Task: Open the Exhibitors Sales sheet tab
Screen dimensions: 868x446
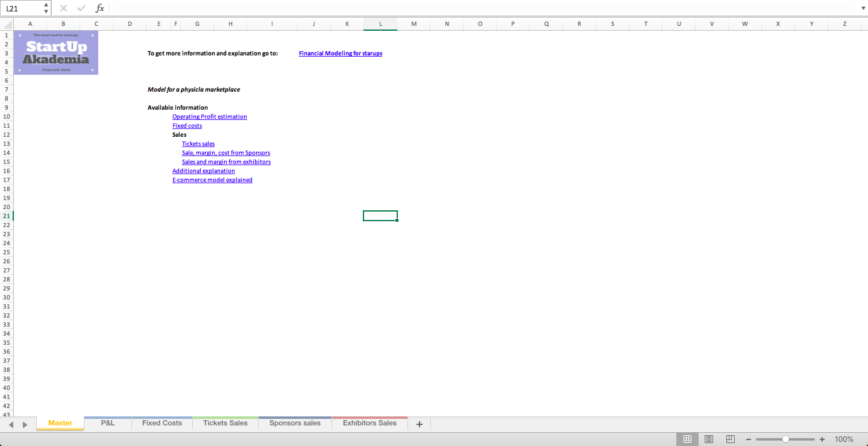Action: point(370,423)
